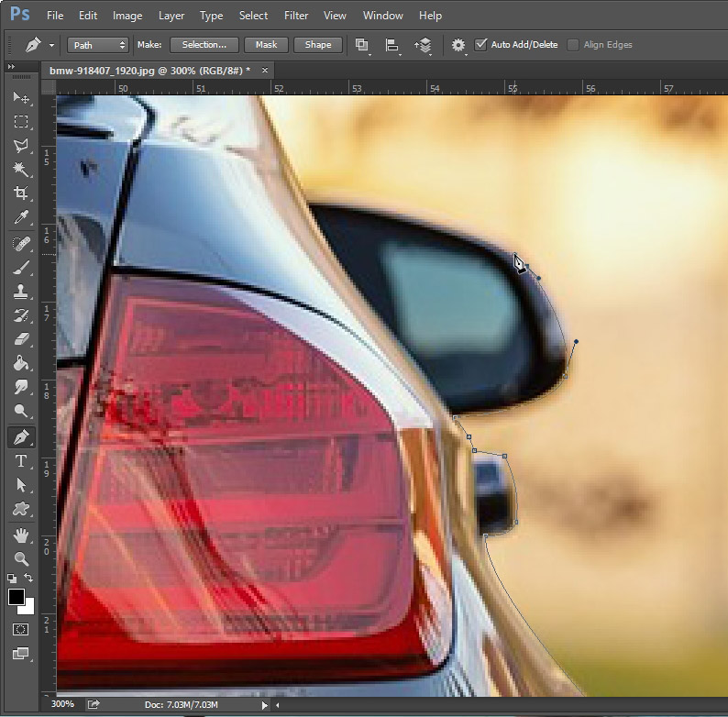Open the Window menu
This screenshot has height=717, width=728.
click(383, 16)
